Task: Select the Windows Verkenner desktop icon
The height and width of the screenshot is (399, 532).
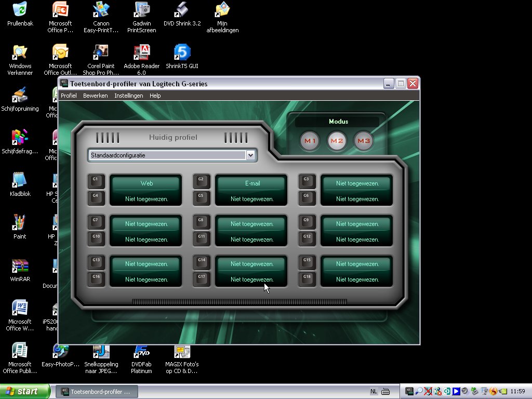Action: (20, 60)
